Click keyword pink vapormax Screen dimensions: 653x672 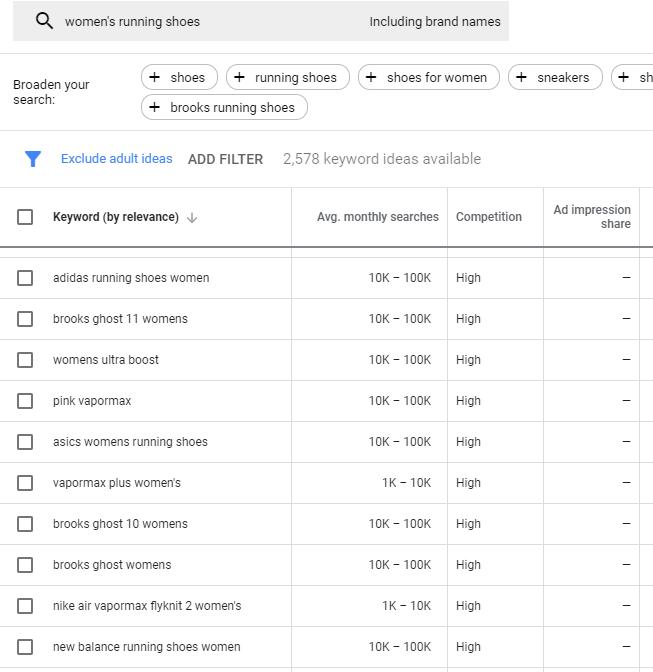point(92,401)
